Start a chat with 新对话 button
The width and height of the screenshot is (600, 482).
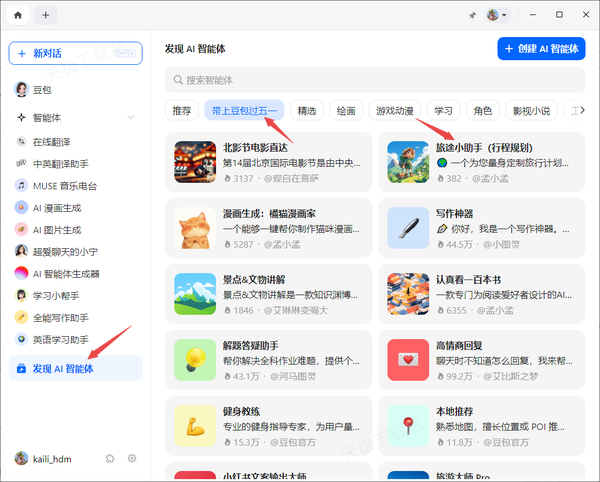point(74,53)
